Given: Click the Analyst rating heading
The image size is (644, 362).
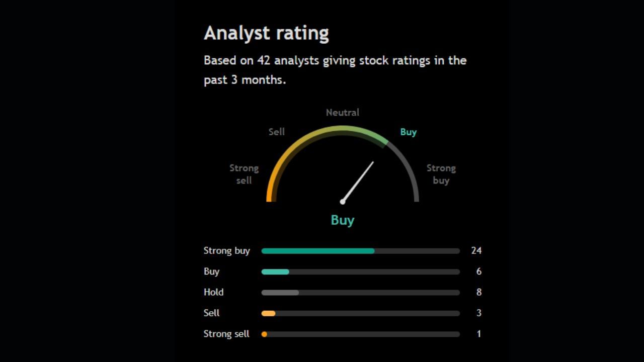Looking at the screenshot, I should click(x=266, y=33).
